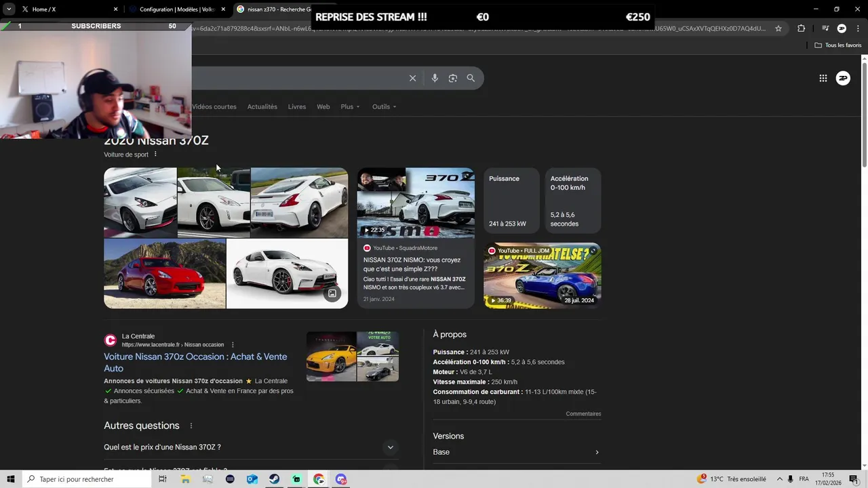This screenshot has height=488, width=868.
Task: Open the white 370Z Nismo studio image
Action: point(287,274)
